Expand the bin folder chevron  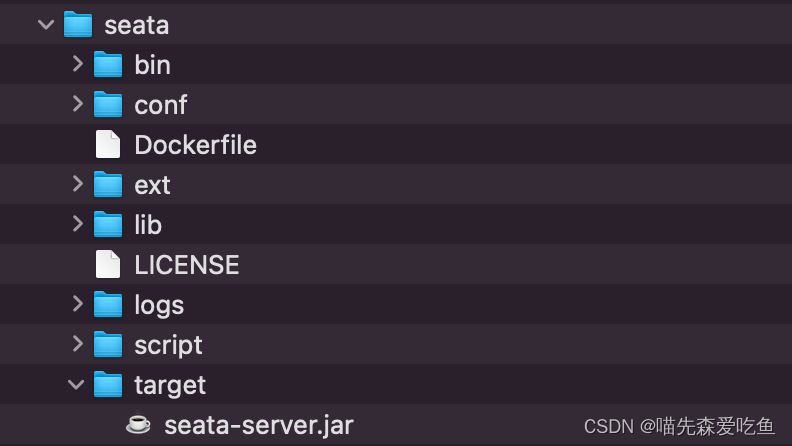point(77,64)
